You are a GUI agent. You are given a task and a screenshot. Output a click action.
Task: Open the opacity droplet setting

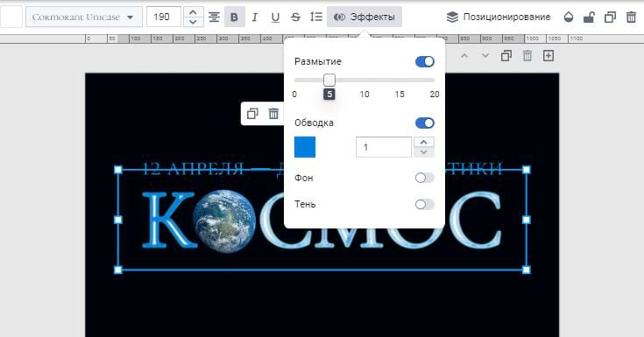[x=569, y=17]
